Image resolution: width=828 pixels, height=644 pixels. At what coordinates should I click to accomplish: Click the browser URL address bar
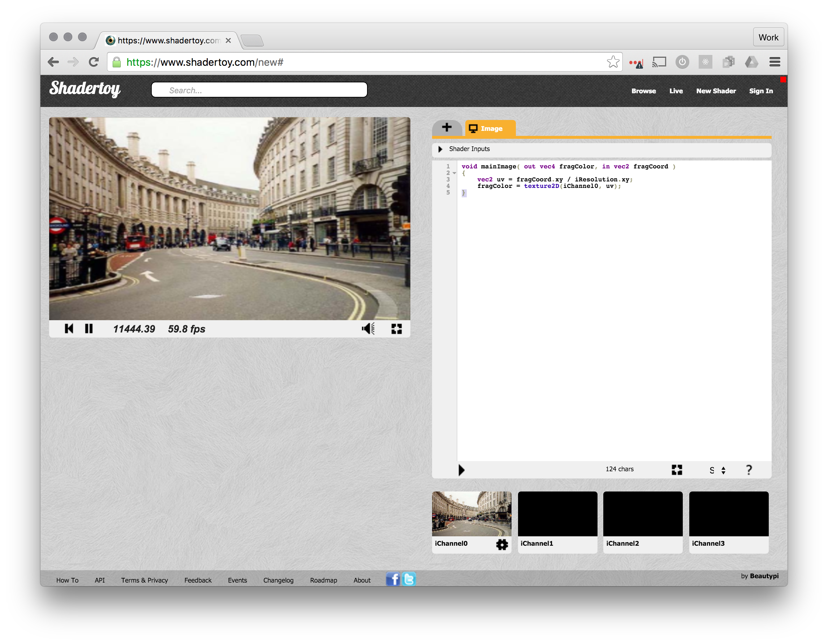[x=356, y=62]
